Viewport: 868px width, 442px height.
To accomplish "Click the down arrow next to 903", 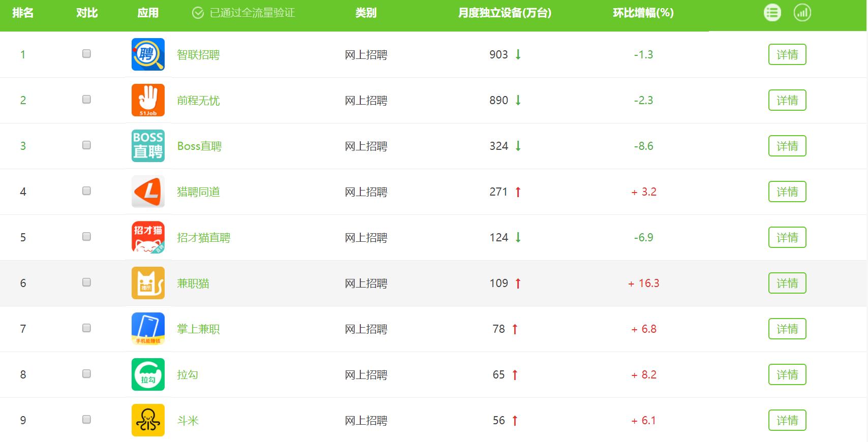I will (x=518, y=54).
